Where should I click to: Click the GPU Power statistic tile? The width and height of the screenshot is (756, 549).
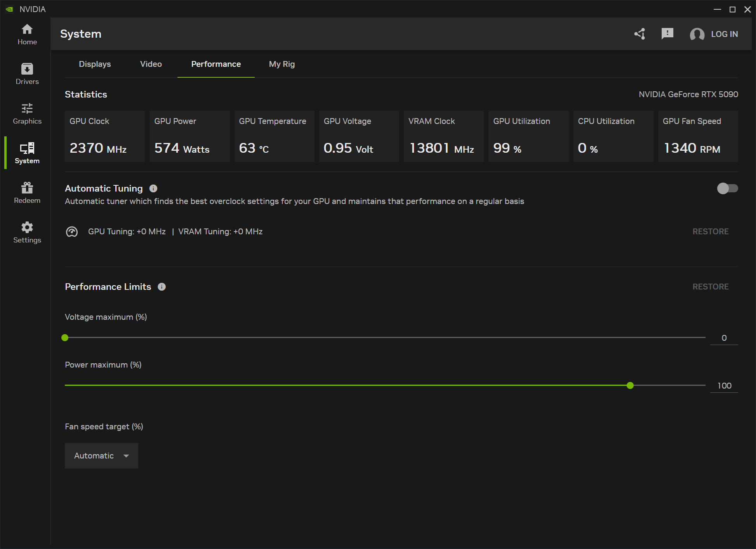189,136
